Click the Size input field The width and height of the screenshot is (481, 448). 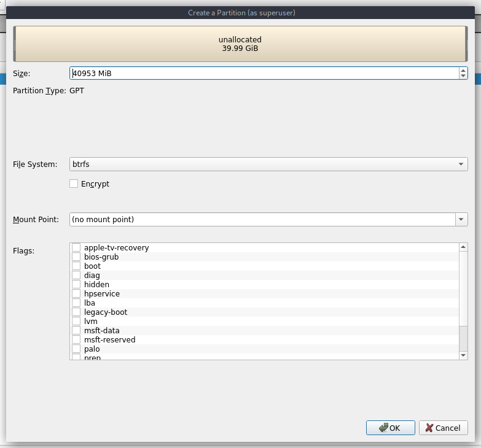coord(263,74)
